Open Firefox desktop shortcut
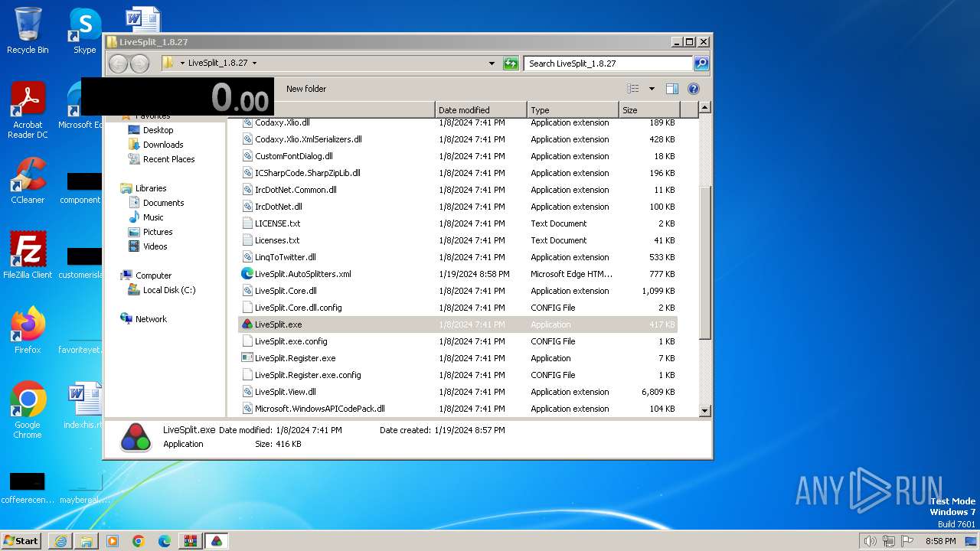Image resolution: width=980 pixels, height=551 pixels. (x=28, y=331)
